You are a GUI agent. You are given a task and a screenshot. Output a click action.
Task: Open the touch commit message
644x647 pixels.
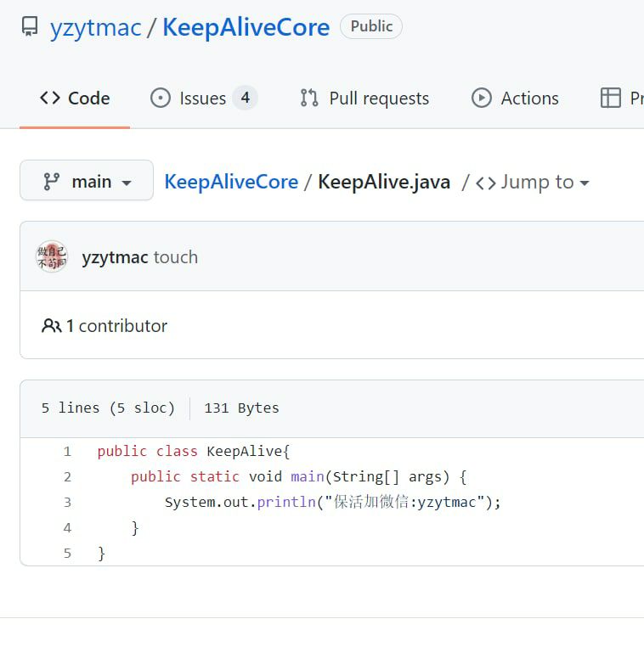point(176,257)
